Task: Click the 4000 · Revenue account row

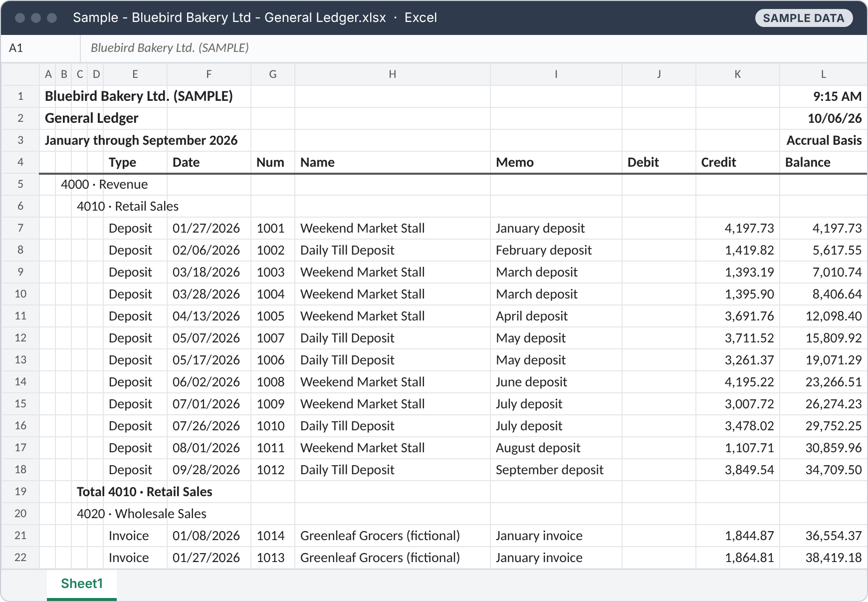Action: click(104, 184)
